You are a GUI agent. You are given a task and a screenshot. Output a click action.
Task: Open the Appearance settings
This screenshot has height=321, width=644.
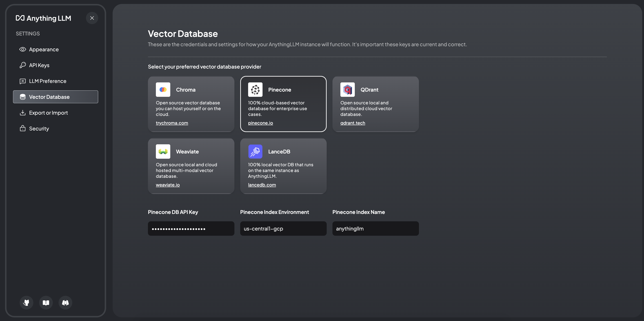click(x=55, y=49)
